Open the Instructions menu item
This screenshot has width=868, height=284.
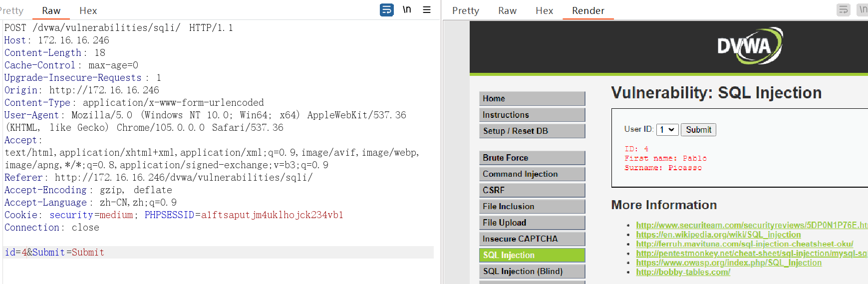pos(532,115)
